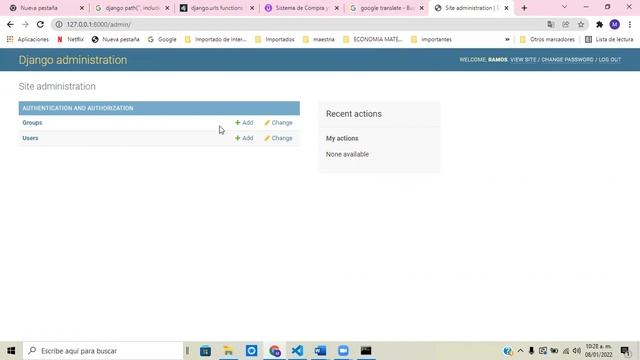
Task: Open the Authentication and Authorization section
Action: tap(78, 108)
